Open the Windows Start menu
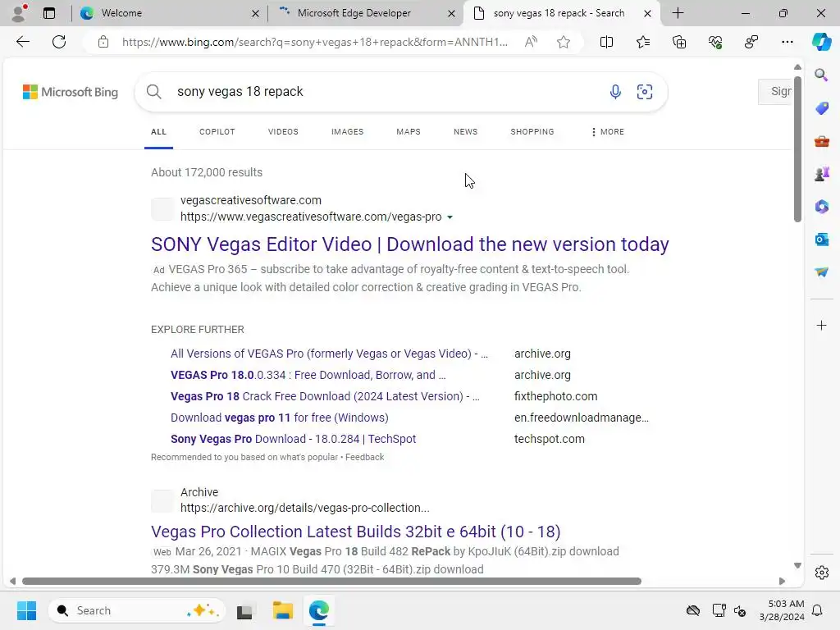The width and height of the screenshot is (840, 630). [26, 610]
